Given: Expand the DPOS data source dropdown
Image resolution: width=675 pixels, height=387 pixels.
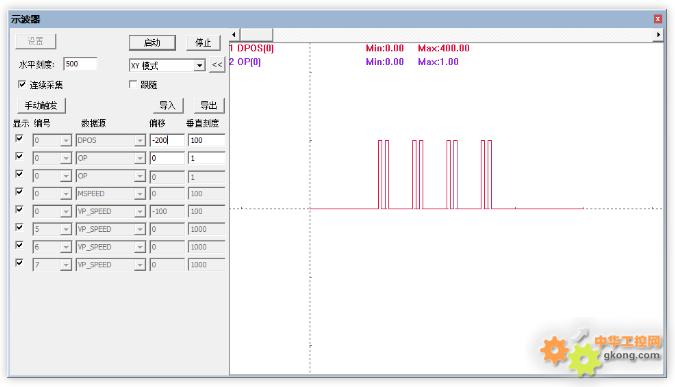Looking at the screenshot, I should coord(139,140).
